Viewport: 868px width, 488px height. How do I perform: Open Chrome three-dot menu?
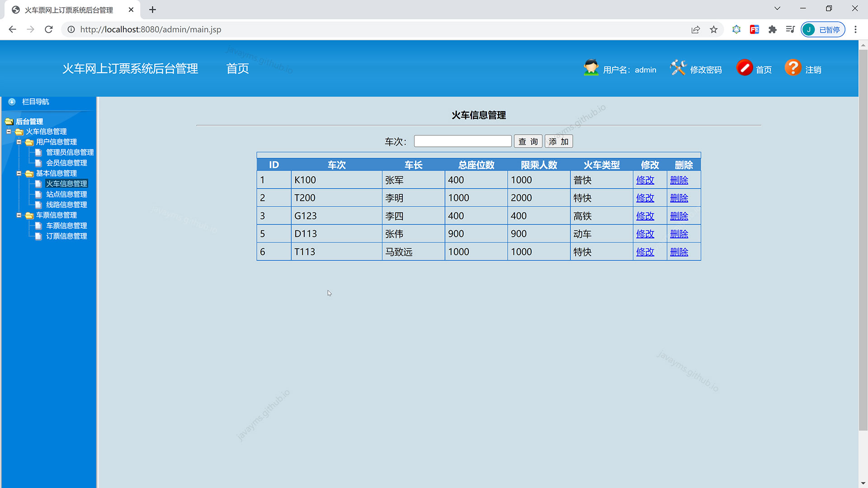[855, 29]
